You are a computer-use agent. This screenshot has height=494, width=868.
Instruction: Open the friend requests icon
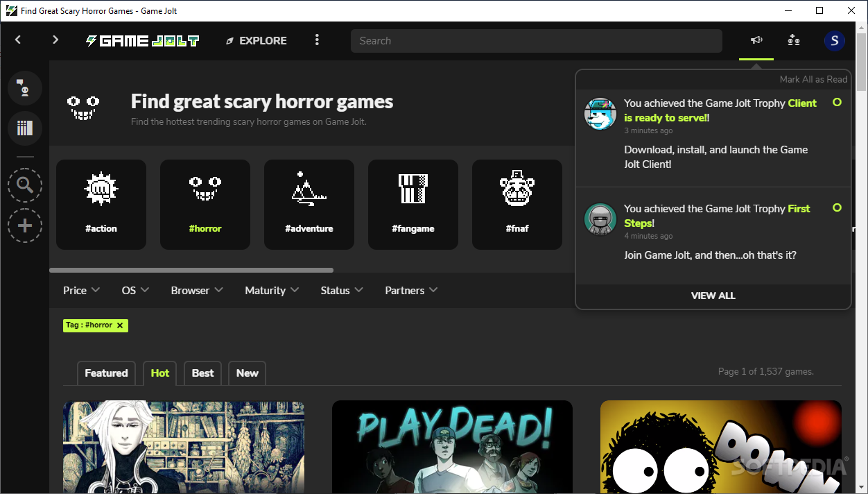794,40
